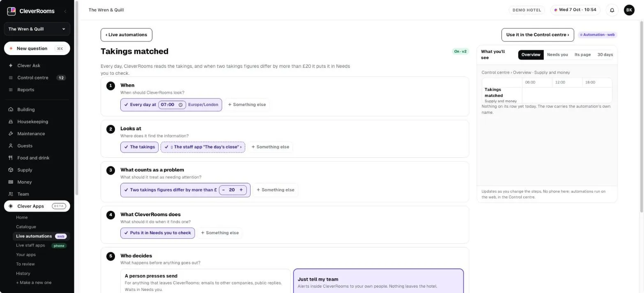
Task: Switch to the Overview preview tab
Action: point(531,55)
